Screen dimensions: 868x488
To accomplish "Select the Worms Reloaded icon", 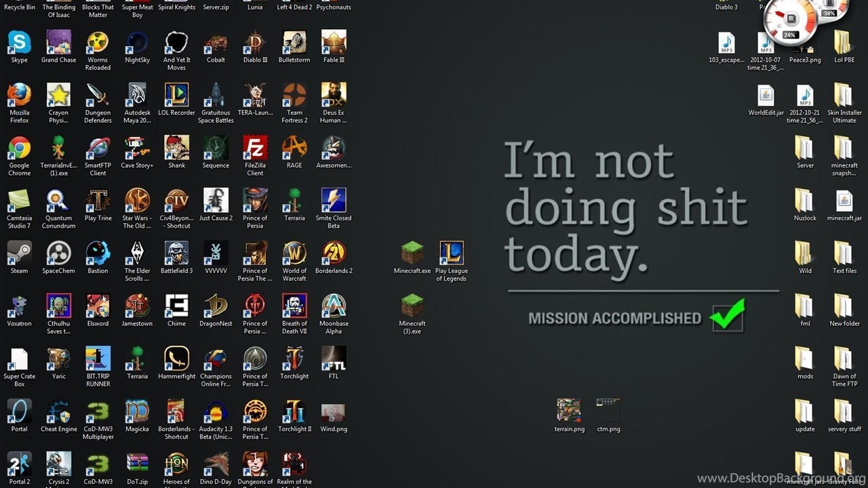I will (x=98, y=43).
